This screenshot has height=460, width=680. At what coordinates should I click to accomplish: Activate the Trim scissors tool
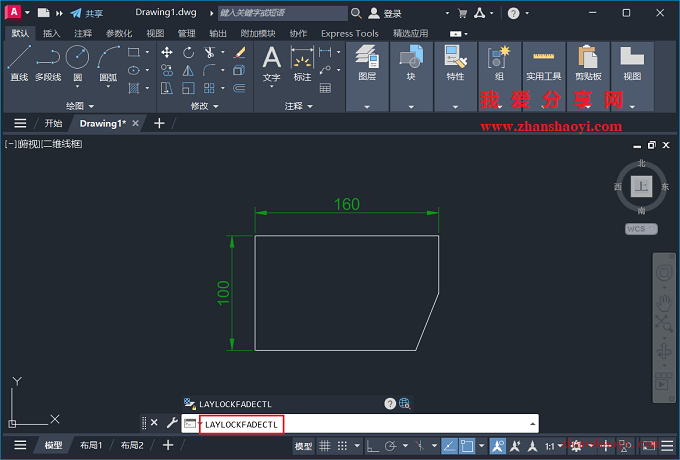pyautogui.click(x=209, y=53)
